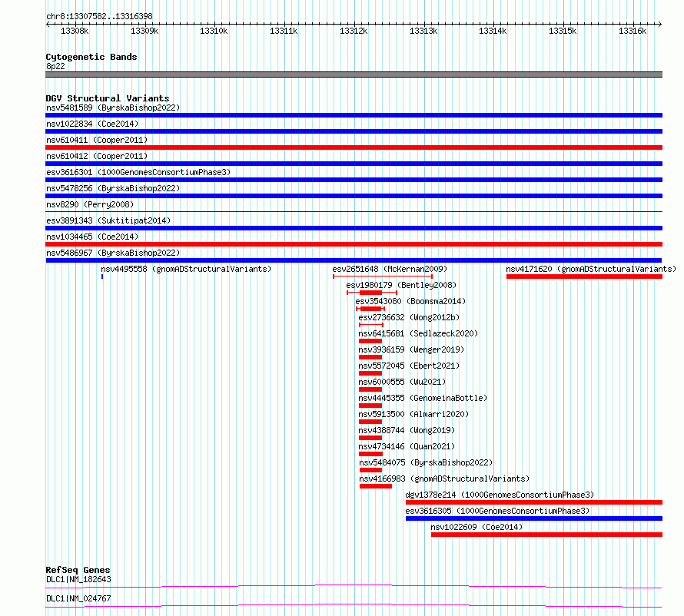The width and height of the screenshot is (684, 616).
Task: Select the nsv1034465 (Coe2014) label
Action: [92, 237]
